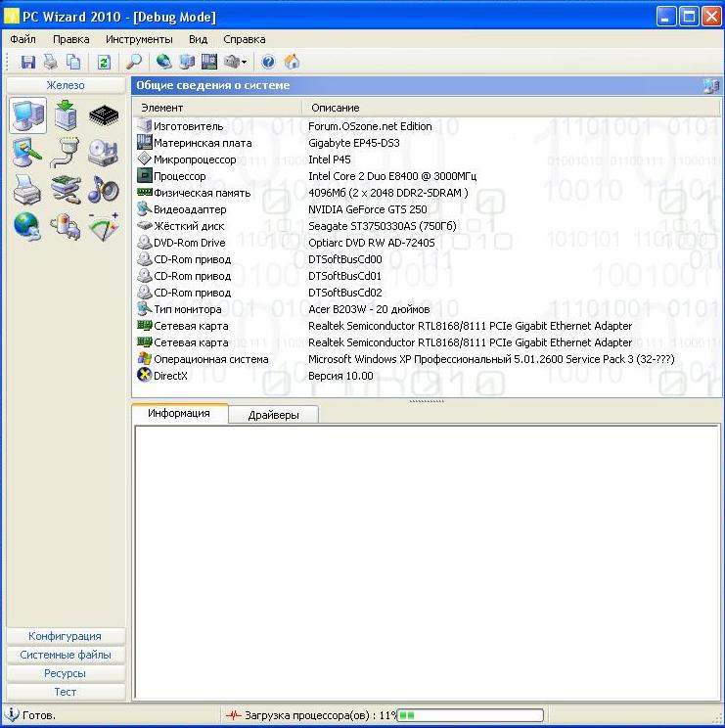Click the Save report floppy disk icon
This screenshot has height=728, width=725.
point(28,62)
